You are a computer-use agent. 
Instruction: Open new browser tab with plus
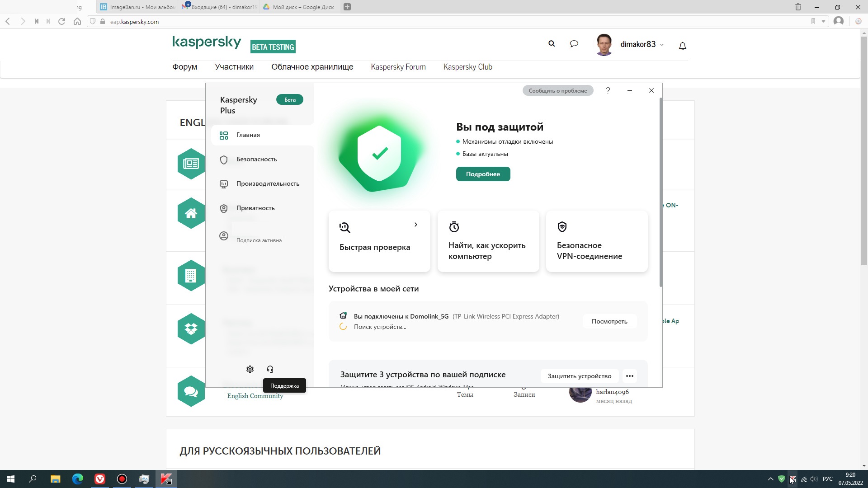(347, 7)
